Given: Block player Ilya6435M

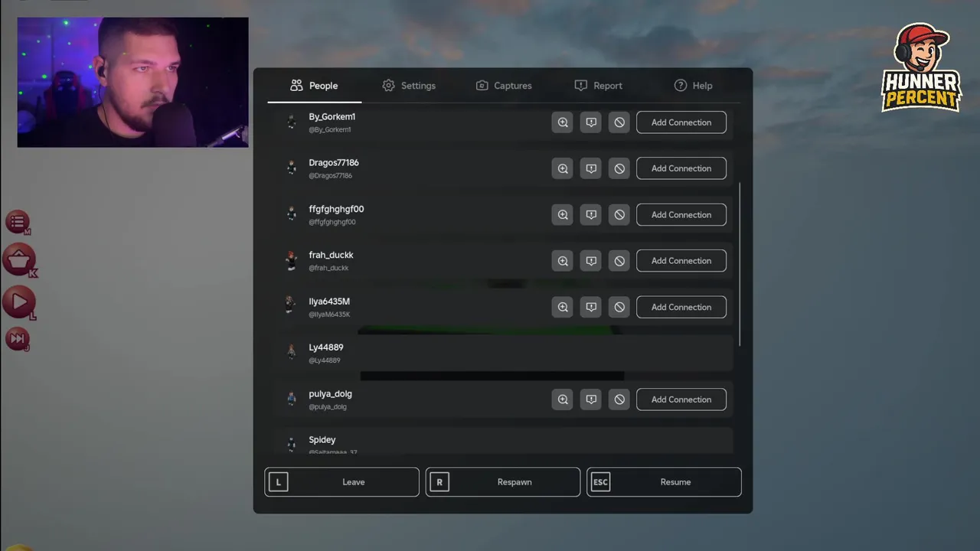Looking at the screenshot, I should pyautogui.click(x=619, y=307).
